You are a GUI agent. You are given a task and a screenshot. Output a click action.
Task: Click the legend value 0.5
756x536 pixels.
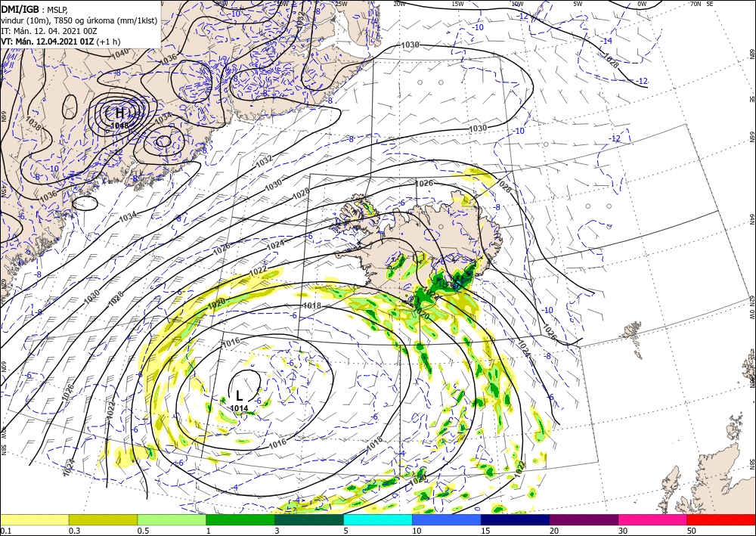[x=143, y=531]
